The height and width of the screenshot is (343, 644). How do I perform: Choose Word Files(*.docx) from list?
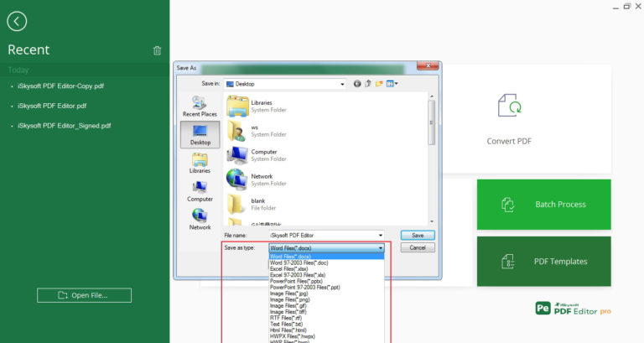pos(326,257)
